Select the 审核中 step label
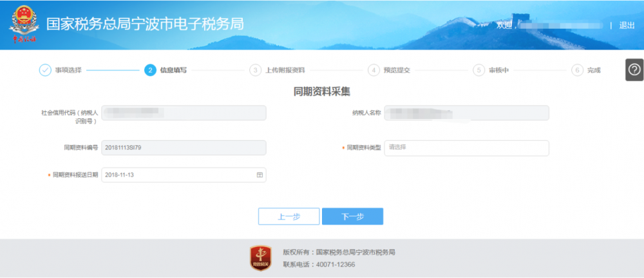This screenshot has height=278, width=644. pyautogui.click(x=498, y=70)
